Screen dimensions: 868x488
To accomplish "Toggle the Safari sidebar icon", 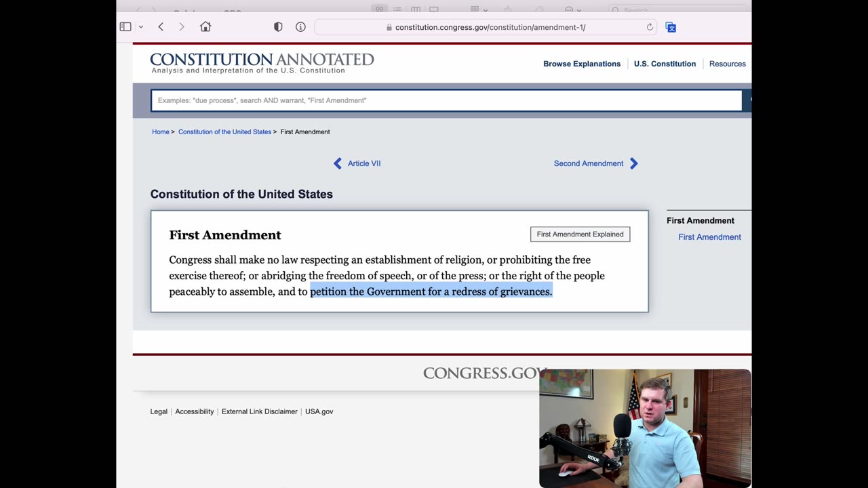I will (125, 27).
